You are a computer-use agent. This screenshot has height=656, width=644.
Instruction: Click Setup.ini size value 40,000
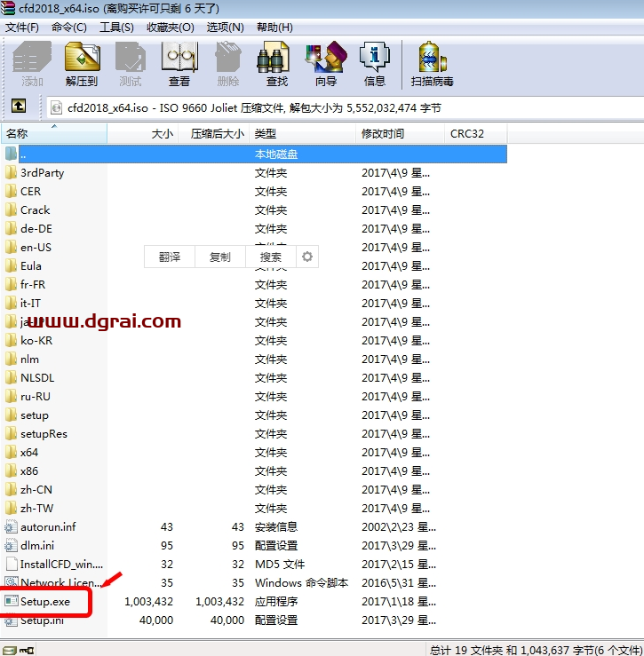click(156, 620)
